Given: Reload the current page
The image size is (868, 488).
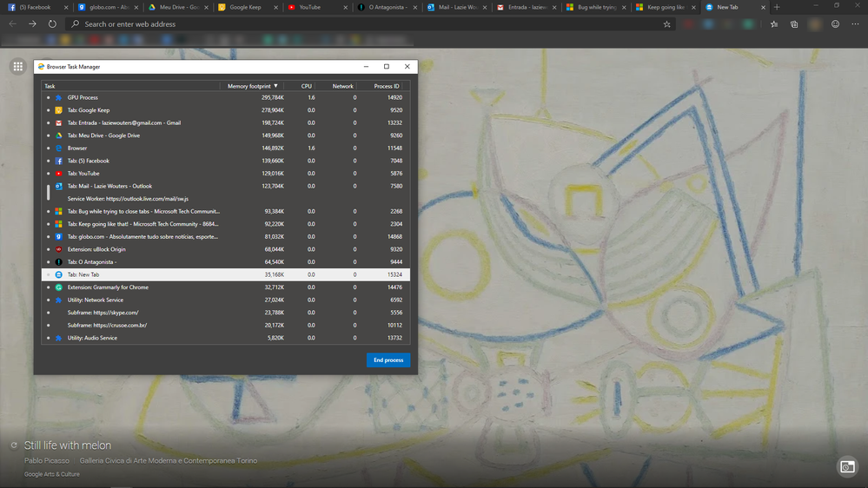Looking at the screenshot, I should click(52, 23).
